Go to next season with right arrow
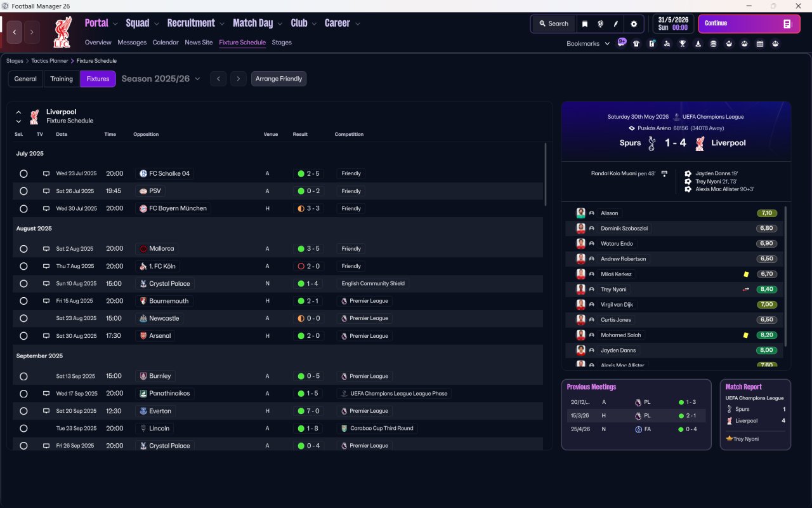This screenshot has height=508, width=812. point(238,79)
